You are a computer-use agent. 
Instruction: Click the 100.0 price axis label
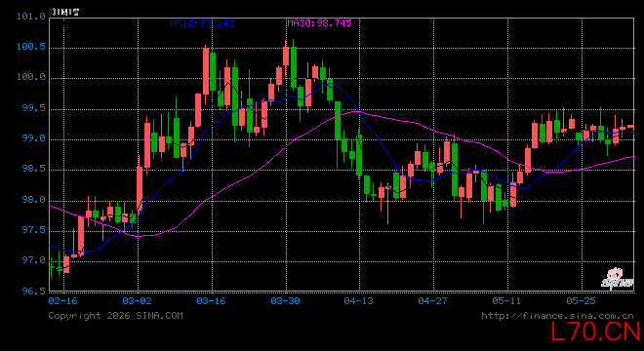point(31,77)
